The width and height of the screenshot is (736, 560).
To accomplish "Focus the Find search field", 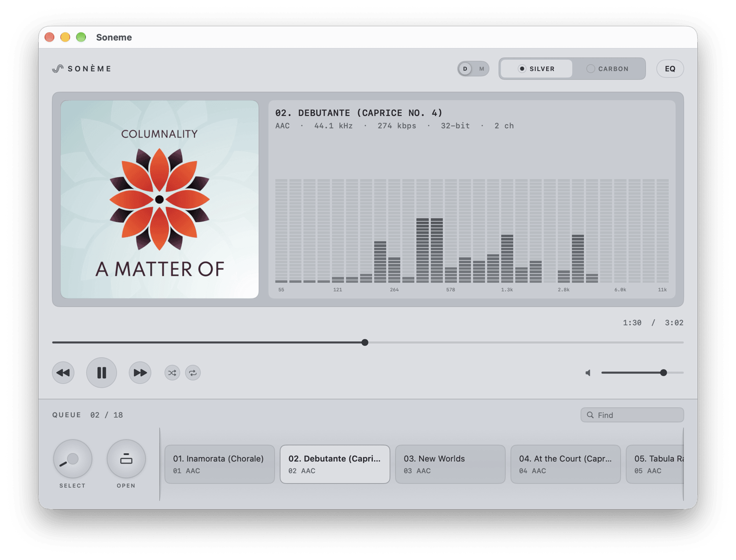I will click(x=632, y=415).
